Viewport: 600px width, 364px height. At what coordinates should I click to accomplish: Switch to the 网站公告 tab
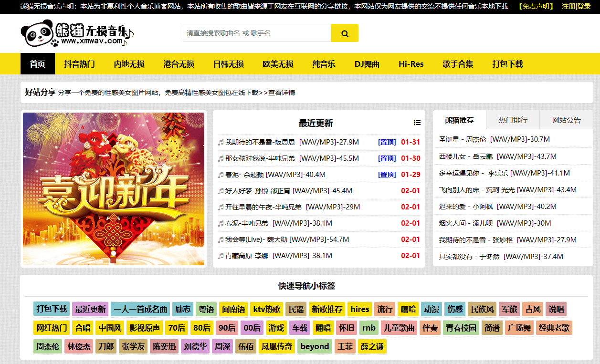[x=566, y=120]
